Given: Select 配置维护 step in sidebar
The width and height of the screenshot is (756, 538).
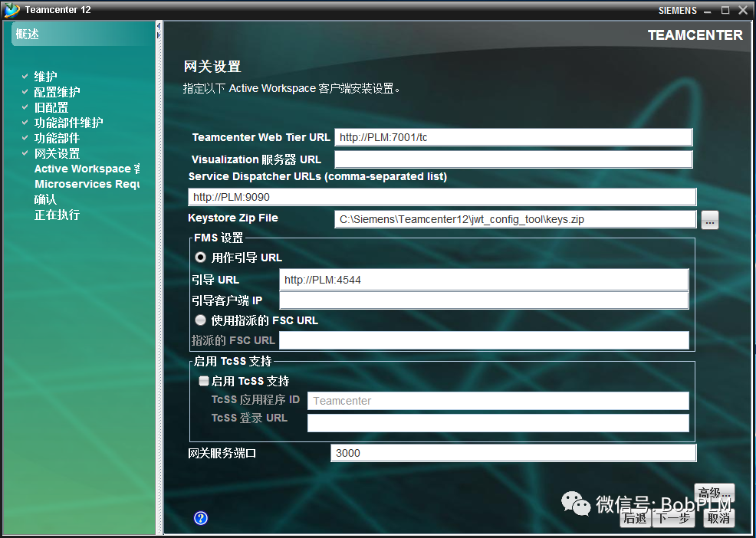Looking at the screenshot, I should [x=57, y=92].
